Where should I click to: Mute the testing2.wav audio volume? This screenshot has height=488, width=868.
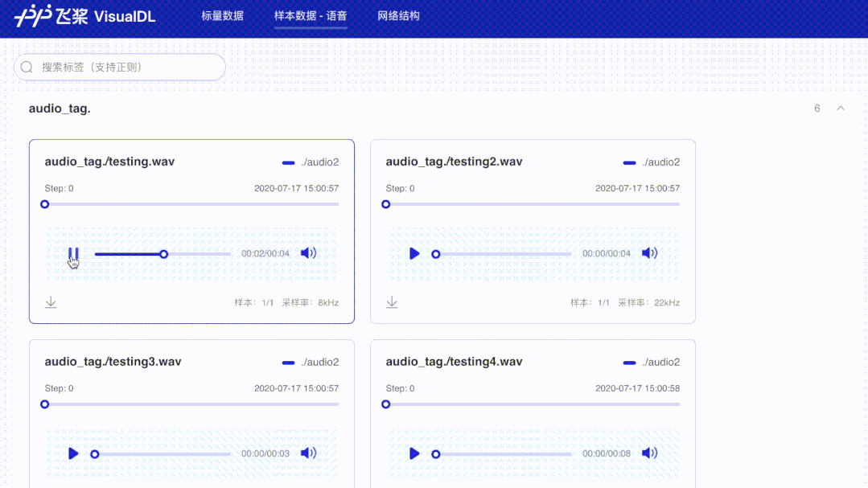tap(649, 252)
